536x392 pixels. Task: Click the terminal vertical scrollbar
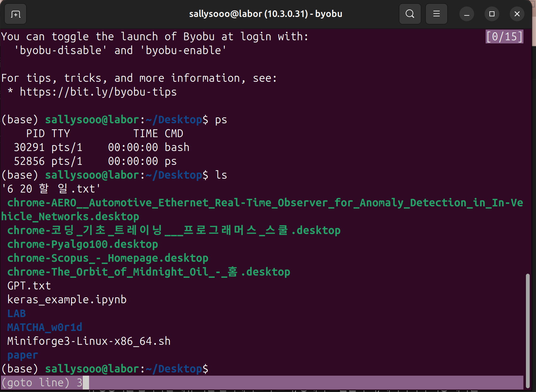pyautogui.click(x=528, y=331)
